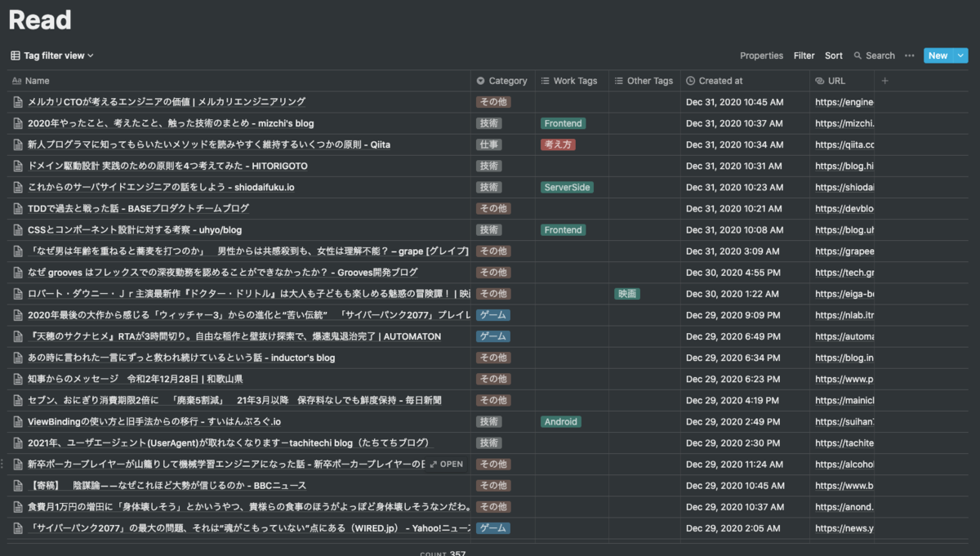The width and height of the screenshot is (980, 556).
Task: Click the 考え方 tag on the Qiita row
Action: tap(559, 145)
